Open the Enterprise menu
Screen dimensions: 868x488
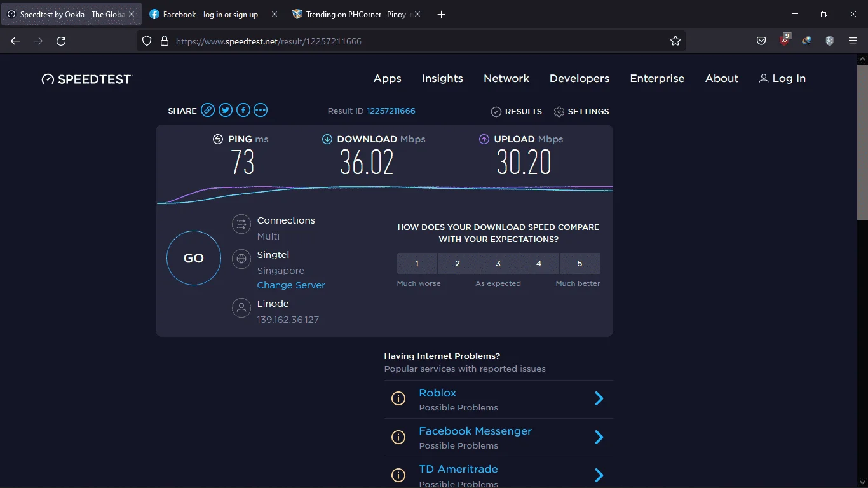click(657, 79)
